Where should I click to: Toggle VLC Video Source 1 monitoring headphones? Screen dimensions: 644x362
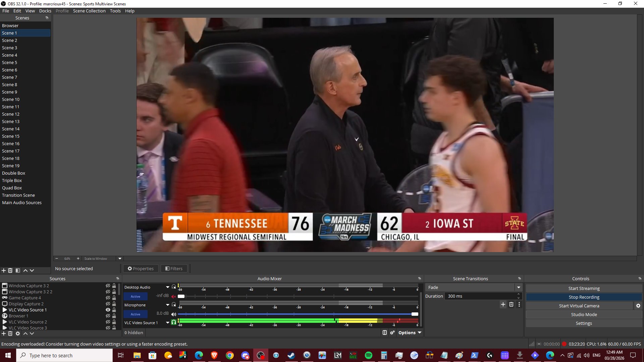point(173,322)
